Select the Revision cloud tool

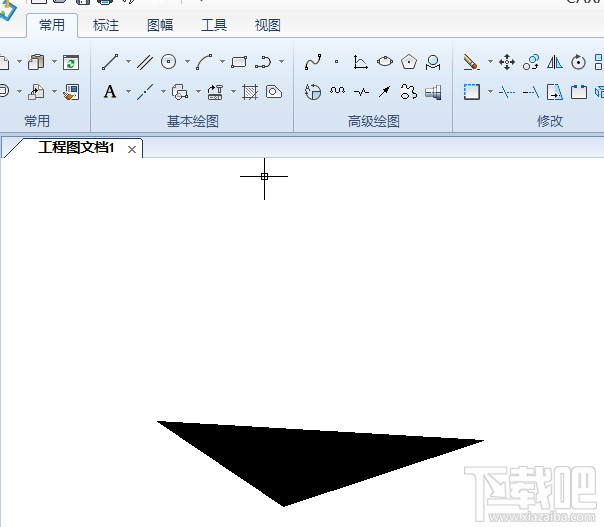(408, 92)
